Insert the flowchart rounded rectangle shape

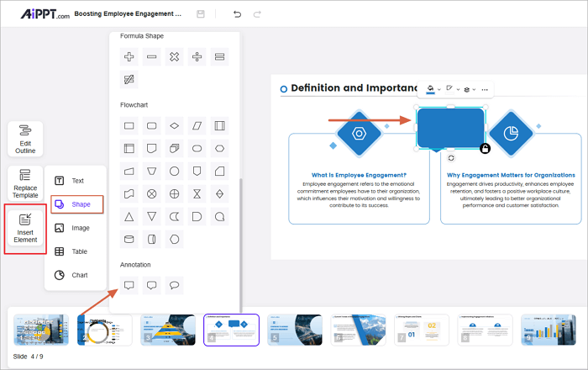[x=151, y=125]
